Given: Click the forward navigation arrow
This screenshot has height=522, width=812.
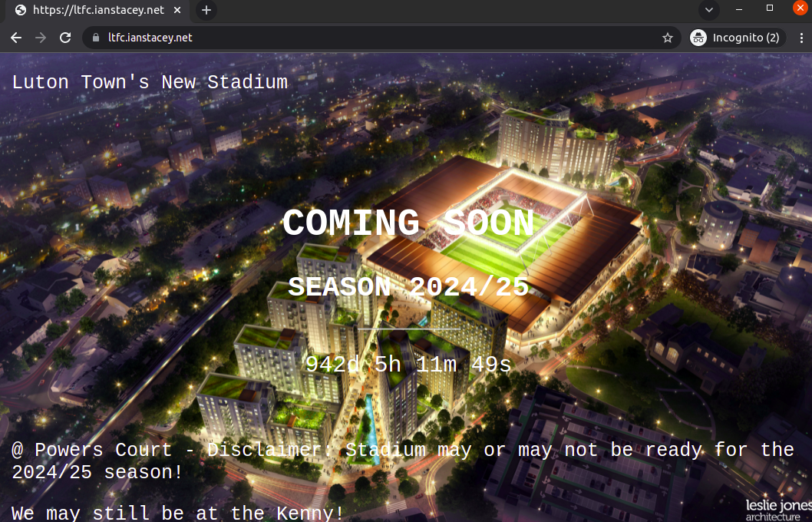Looking at the screenshot, I should point(41,38).
